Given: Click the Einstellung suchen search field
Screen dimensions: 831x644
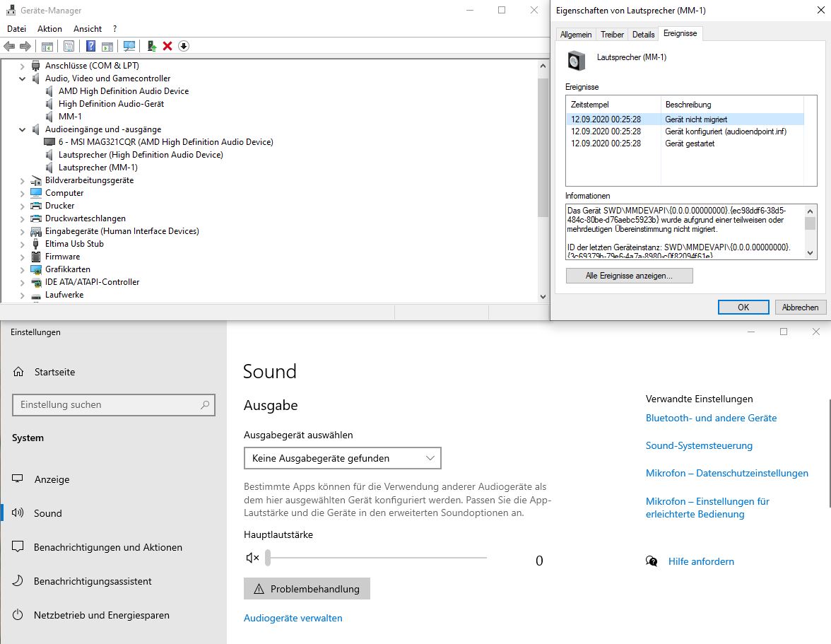Looking at the screenshot, I should 113,404.
